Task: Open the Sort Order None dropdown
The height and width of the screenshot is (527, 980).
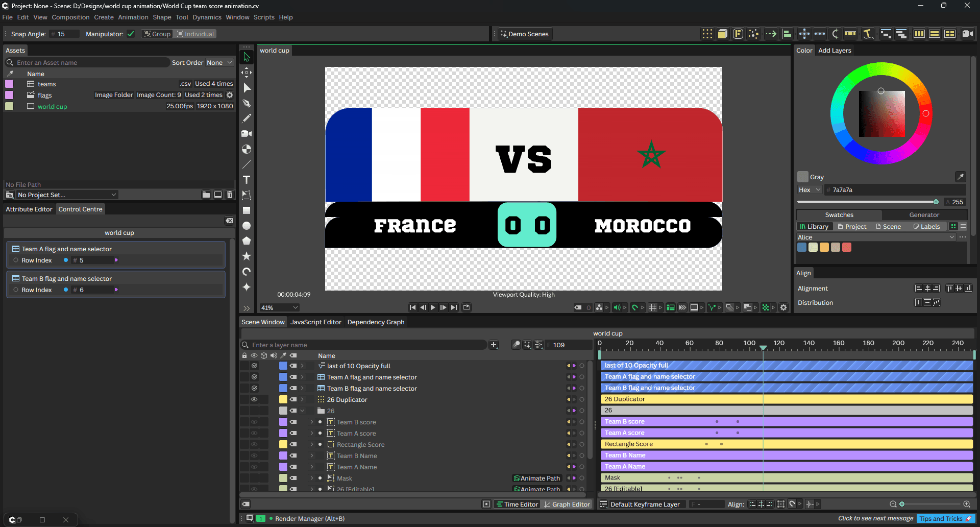Action: [x=219, y=62]
